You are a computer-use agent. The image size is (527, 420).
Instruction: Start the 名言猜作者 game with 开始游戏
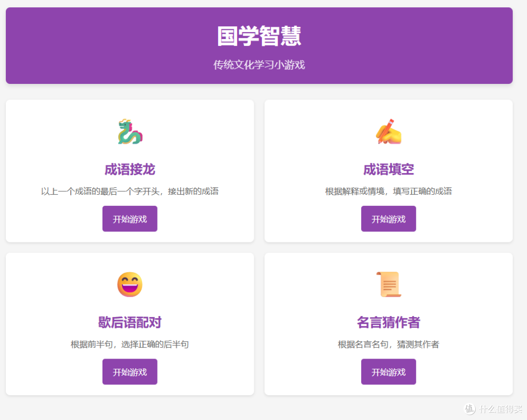tap(388, 372)
